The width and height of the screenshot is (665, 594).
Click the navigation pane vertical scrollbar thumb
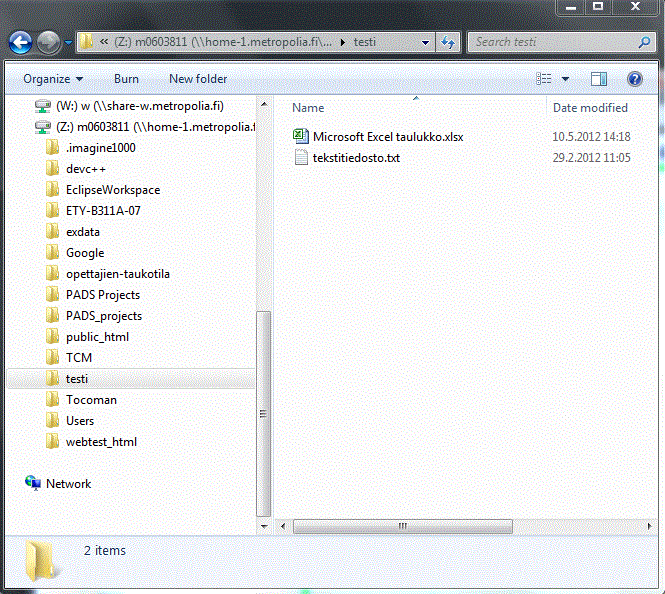pyautogui.click(x=264, y=413)
